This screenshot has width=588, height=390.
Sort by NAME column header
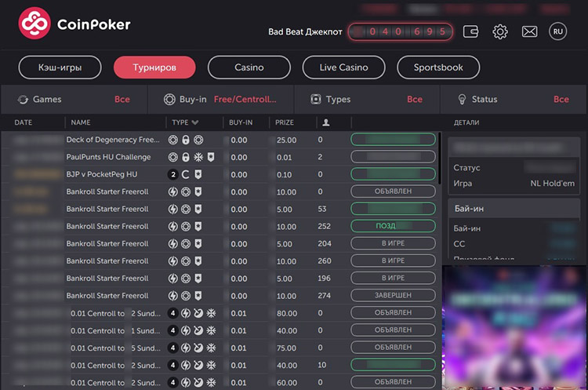pyautogui.click(x=81, y=122)
